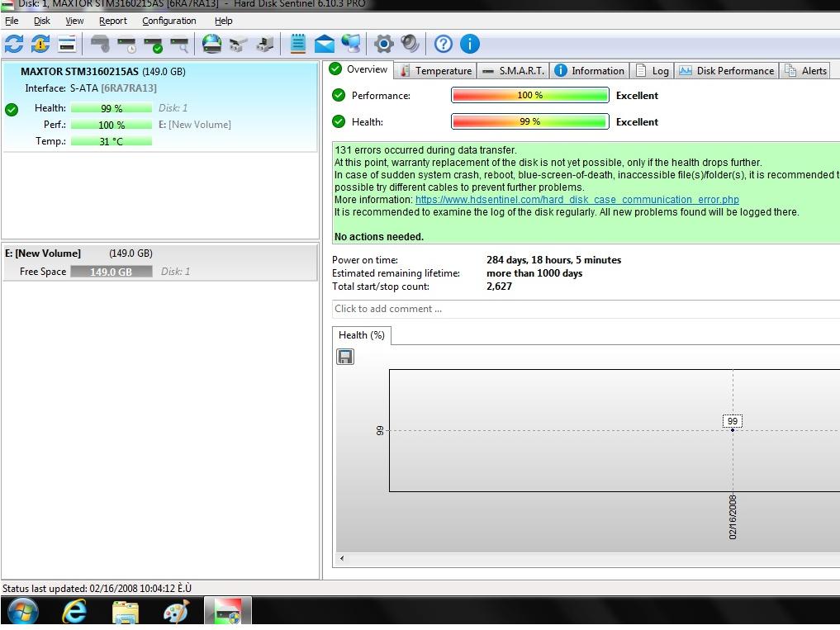This screenshot has width=840, height=630.
Task: Click the globe over disk icon
Action: tap(212, 44)
